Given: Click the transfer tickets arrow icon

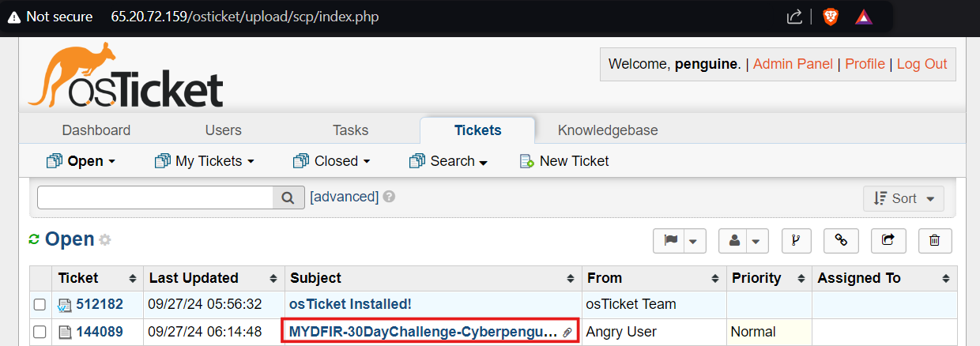Looking at the screenshot, I should tap(888, 241).
